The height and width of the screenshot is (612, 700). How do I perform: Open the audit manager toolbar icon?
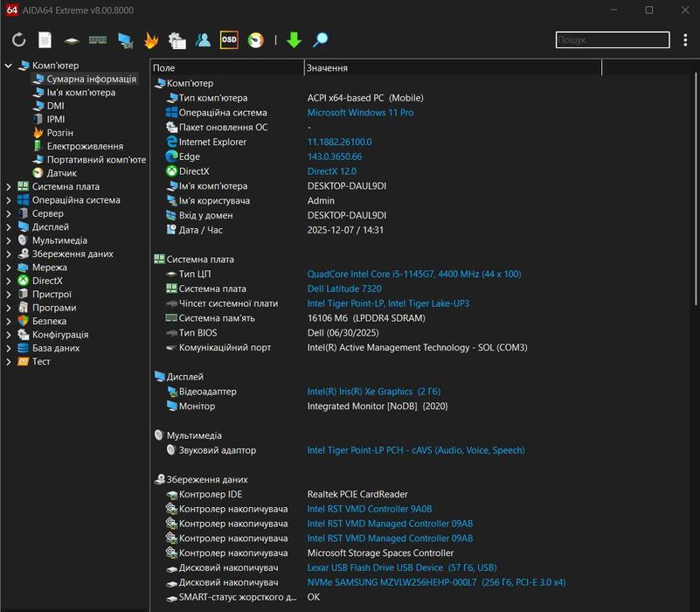(177, 40)
